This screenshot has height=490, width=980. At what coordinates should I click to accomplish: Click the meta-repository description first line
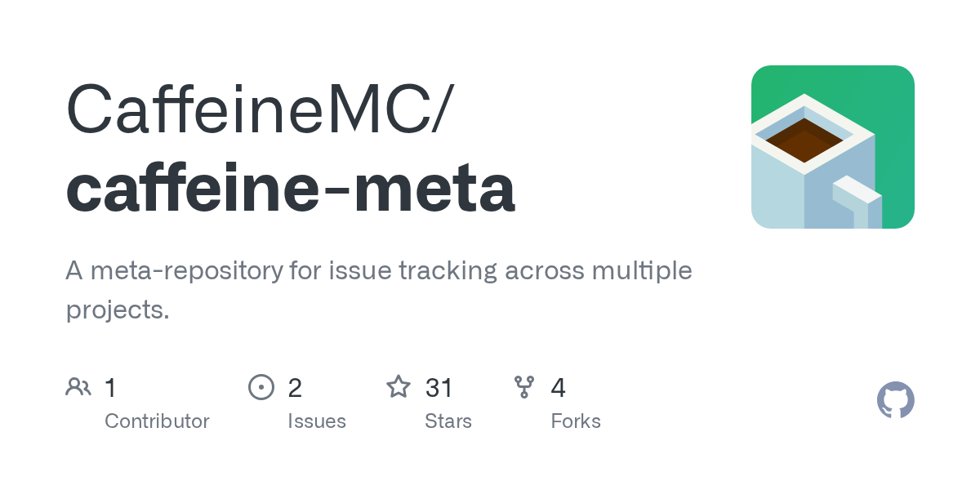coord(378,270)
